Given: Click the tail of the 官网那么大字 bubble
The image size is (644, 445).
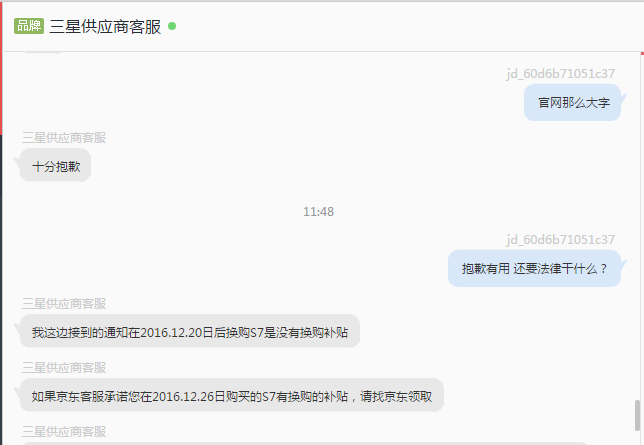Looking at the screenshot, I should coord(623,99).
